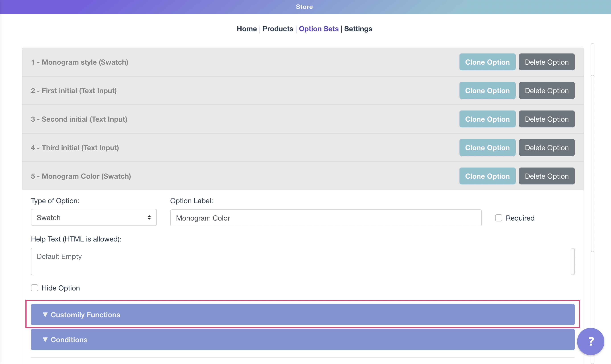Toggle the Required checkbox
Screen dimensions: 611x364
498,218
